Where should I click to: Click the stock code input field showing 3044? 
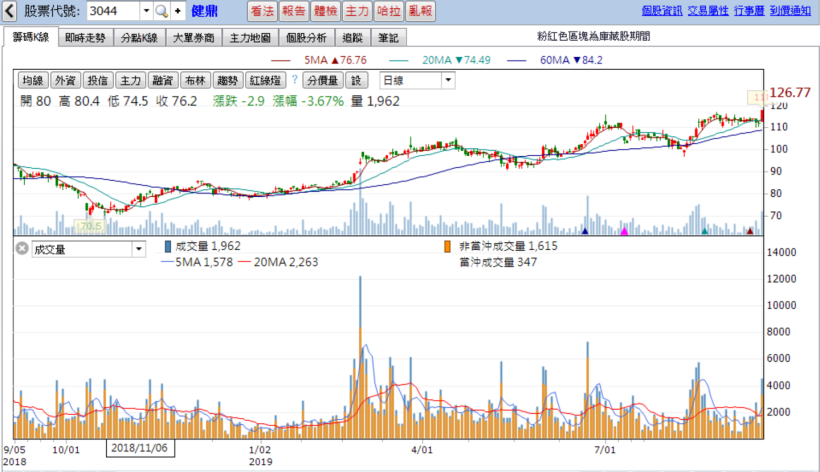pos(112,11)
